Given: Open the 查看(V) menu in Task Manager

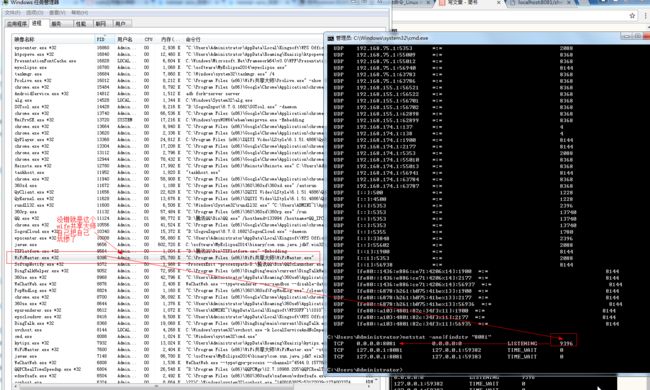Looking at the screenshot, I should click(x=57, y=13).
